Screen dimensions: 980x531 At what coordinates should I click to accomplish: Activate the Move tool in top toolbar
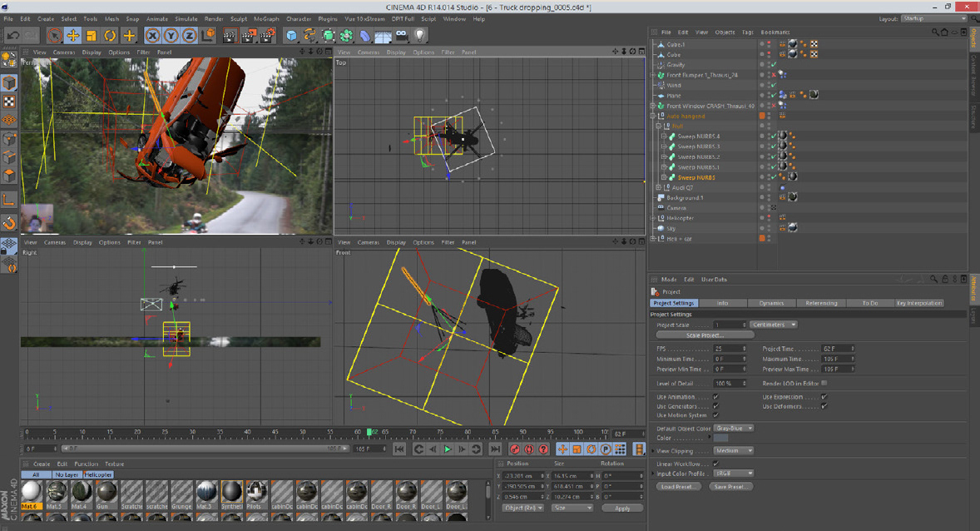point(73,36)
